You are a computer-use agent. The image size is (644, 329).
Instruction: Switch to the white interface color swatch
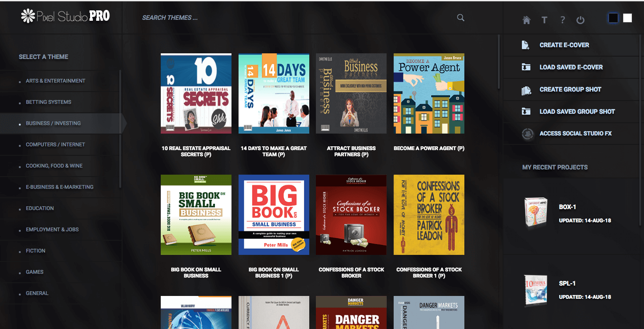pyautogui.click(x=627, y=18)
